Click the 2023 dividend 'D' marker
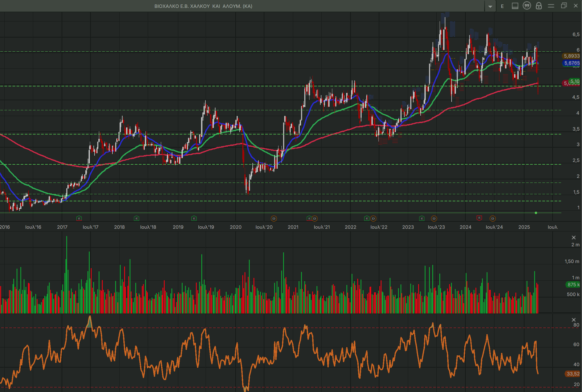The width and height of the screenshot is (582, 392). point(434,218)
